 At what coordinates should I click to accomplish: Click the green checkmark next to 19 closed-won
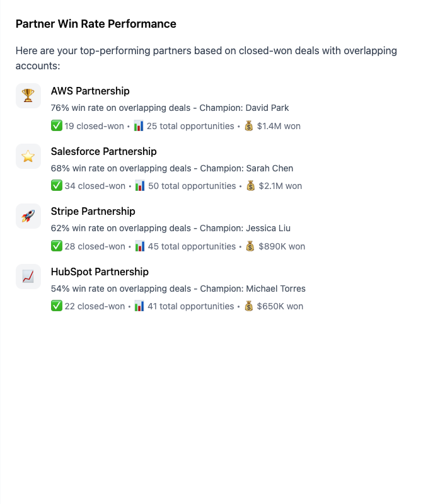(x=57, y=126)
